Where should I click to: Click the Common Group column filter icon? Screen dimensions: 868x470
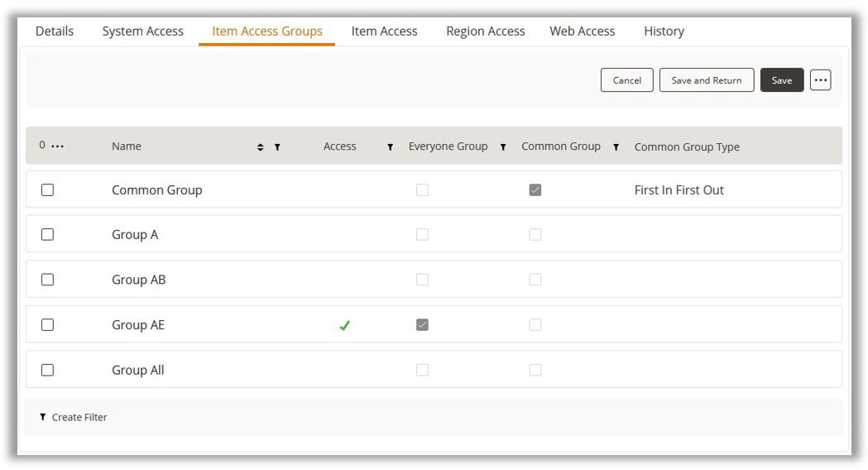(x=616, y=147)
